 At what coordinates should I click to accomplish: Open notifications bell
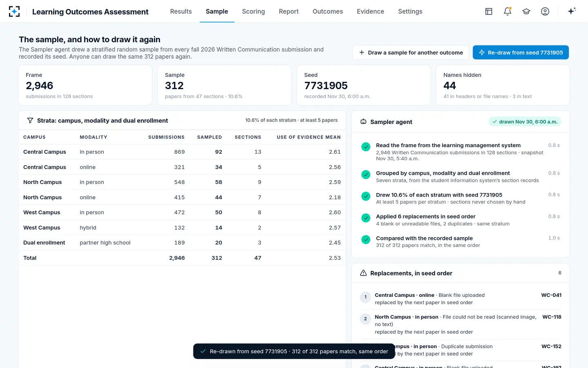point(508,11)
